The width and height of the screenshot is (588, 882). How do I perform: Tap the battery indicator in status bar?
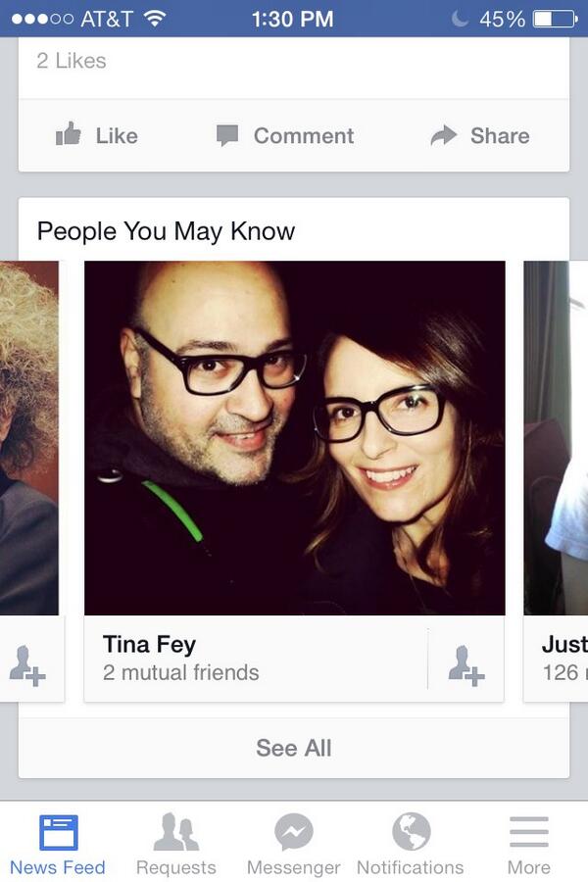[x=555, y=20]
